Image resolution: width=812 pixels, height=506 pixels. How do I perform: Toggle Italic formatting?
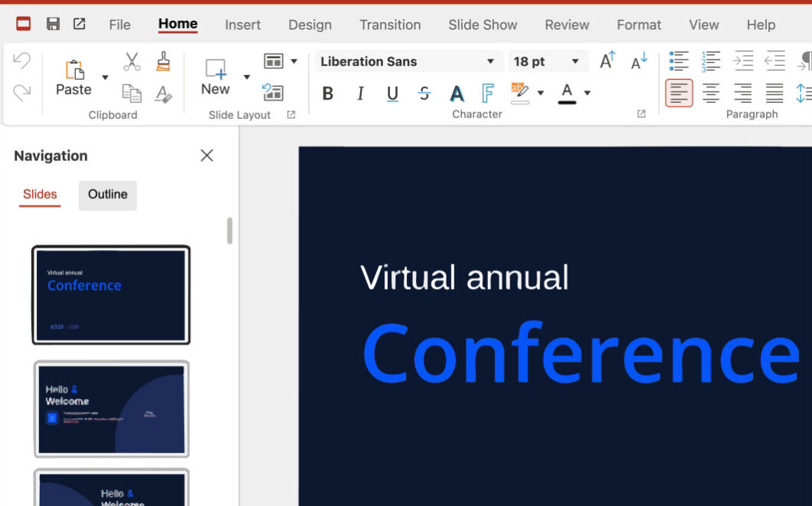coord(360,94)
